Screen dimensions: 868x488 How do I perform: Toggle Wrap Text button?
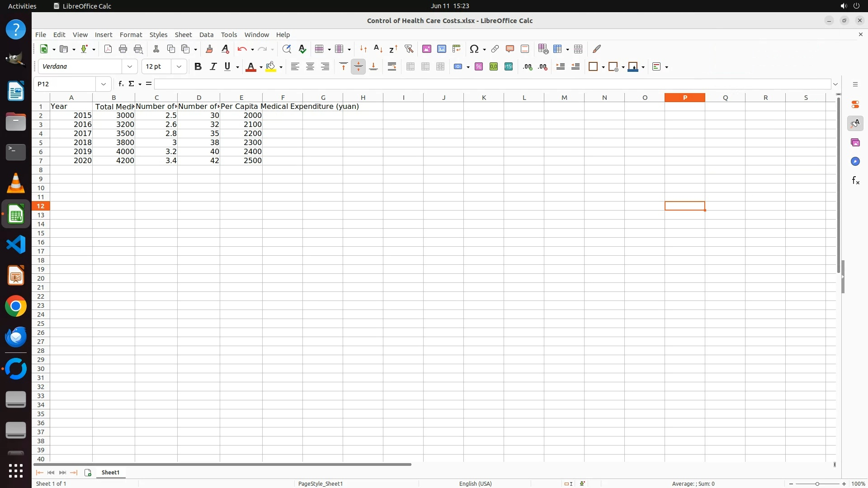pos(392,67)
